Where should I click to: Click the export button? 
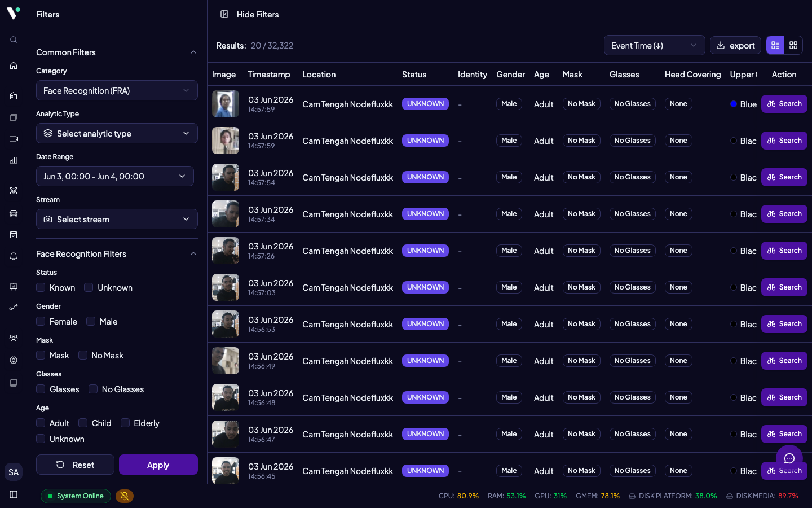pos(735,45)
